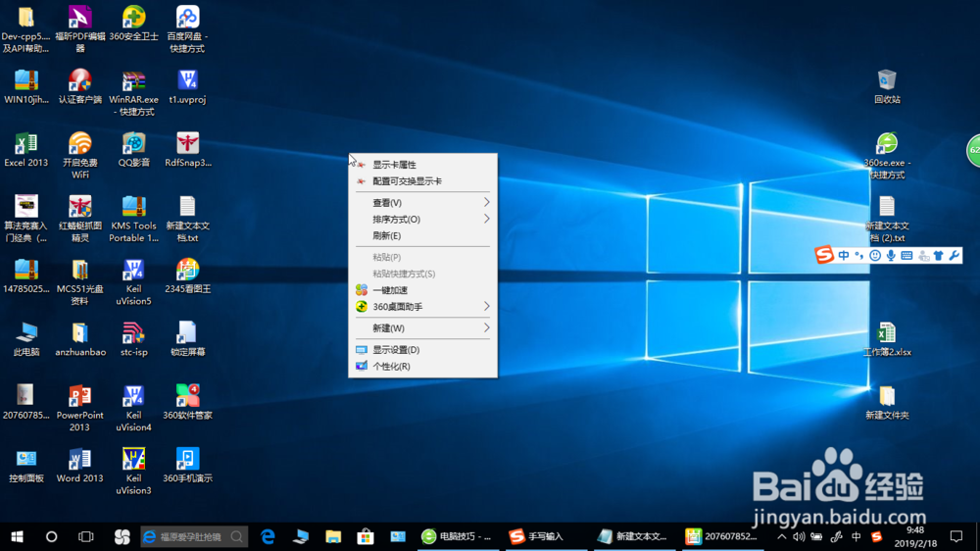Open Task View on taskbar
Viewport: 980px width, 551px height.
[85, 536]
